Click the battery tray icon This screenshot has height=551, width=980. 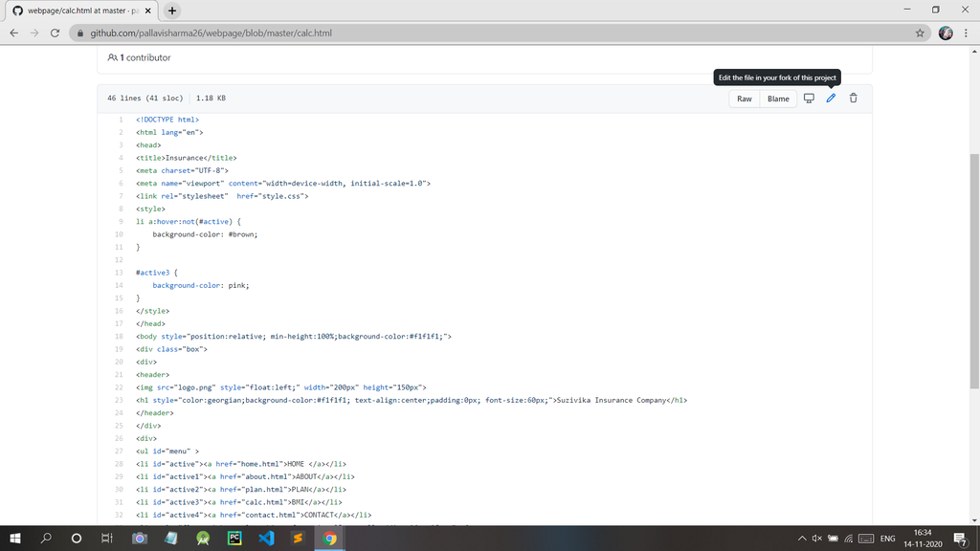834,538
